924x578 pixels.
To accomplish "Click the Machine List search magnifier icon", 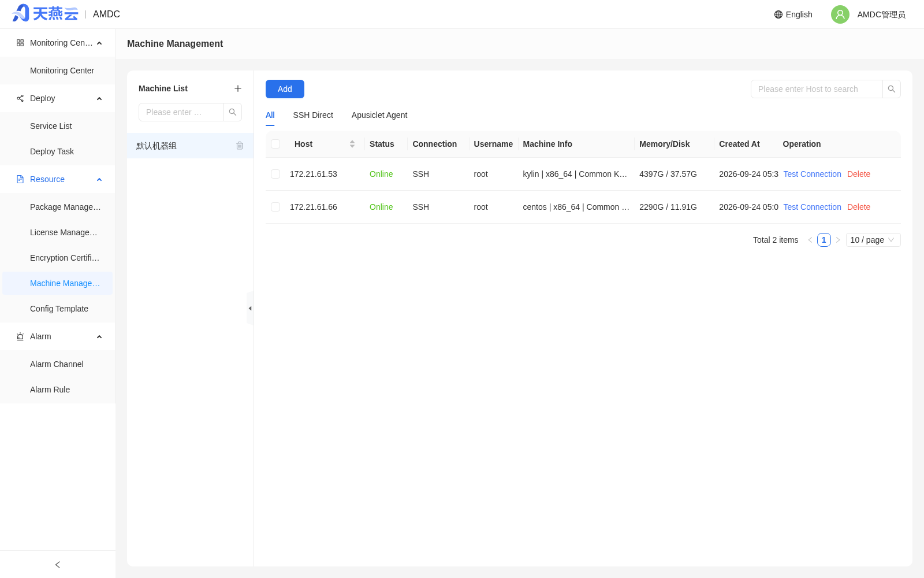I will tap(233, 112).
